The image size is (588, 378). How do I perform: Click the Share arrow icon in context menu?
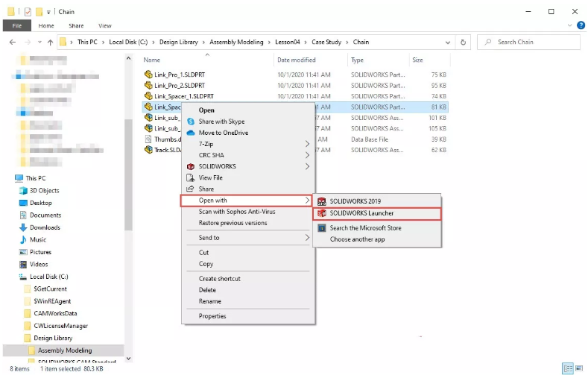click(x=191, y=189)
